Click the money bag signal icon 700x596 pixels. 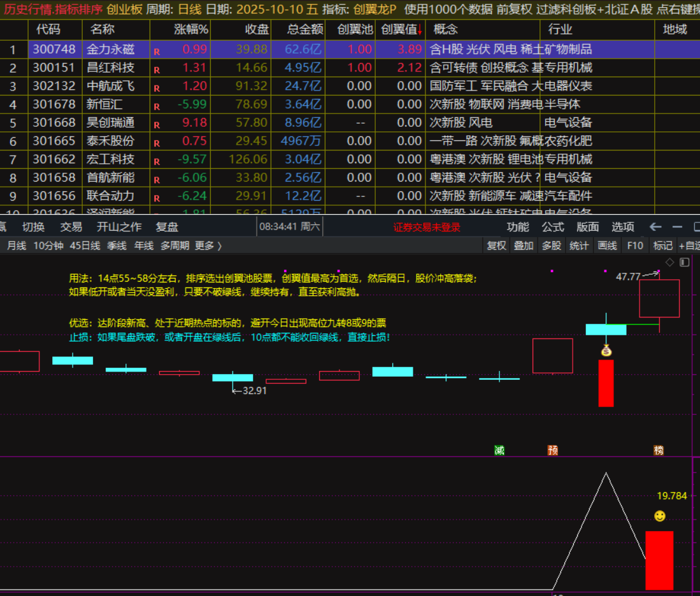coord(606,351)
